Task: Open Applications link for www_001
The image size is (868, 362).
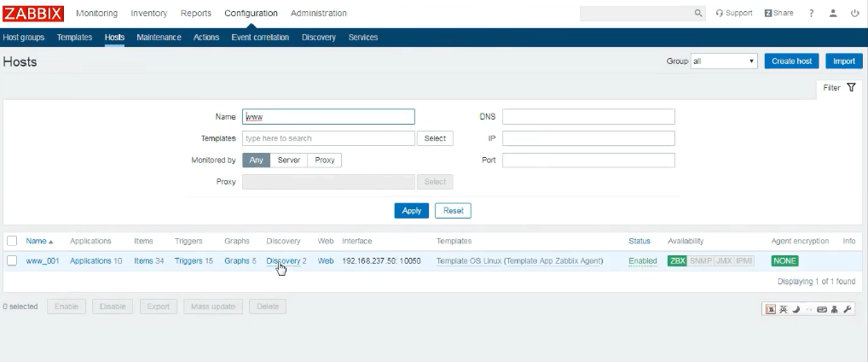Action: (90, 261)
